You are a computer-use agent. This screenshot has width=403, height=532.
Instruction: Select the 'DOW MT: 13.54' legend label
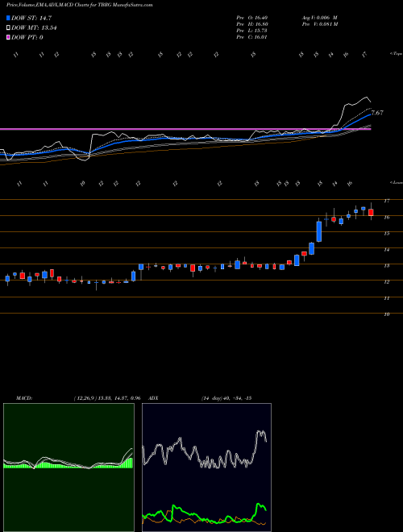pos(34,27)
